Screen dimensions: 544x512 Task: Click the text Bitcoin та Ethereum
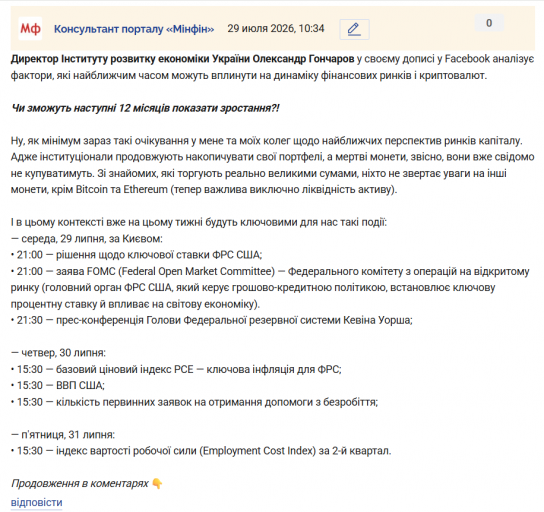click(x=121, y=190)
